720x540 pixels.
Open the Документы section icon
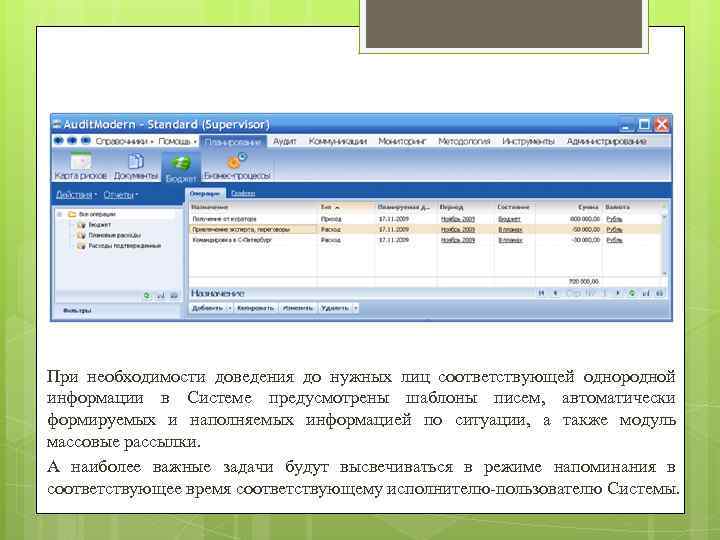point(135,161)
